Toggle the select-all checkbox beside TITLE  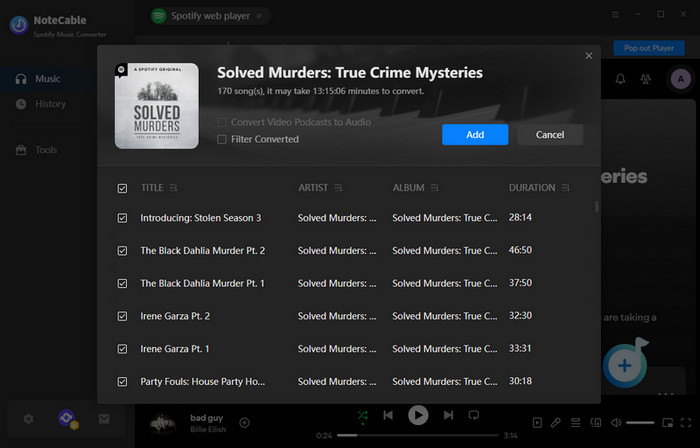[x=122, y=188]
